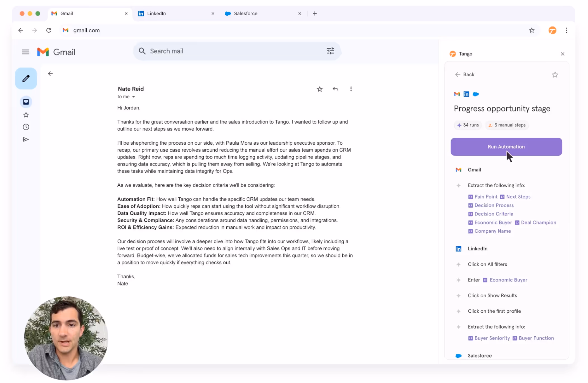Click Run Automation button
Image resolution: width=588 pixels, height=383 pixels.
pos(506,147)
